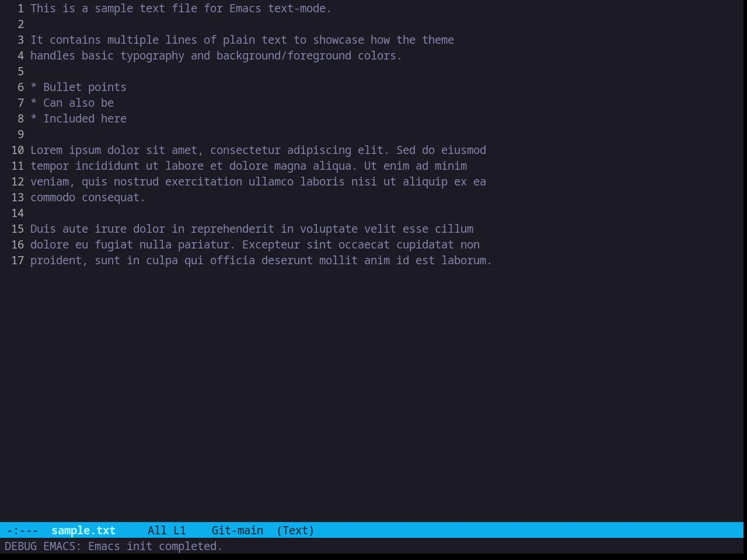Click the -:--- buffer status indicator
The height and width of the screenshot is (560, 747).
click(22, 530)
